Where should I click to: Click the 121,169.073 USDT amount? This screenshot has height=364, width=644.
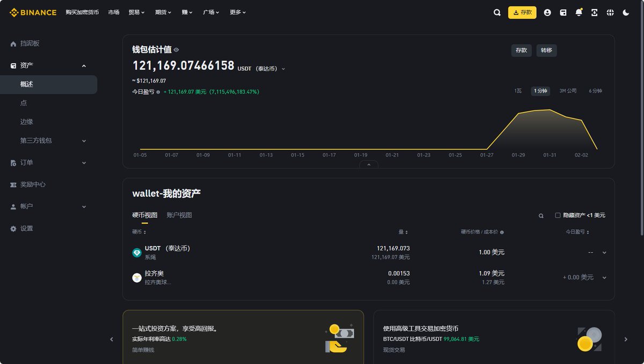[x=393, y=248]
